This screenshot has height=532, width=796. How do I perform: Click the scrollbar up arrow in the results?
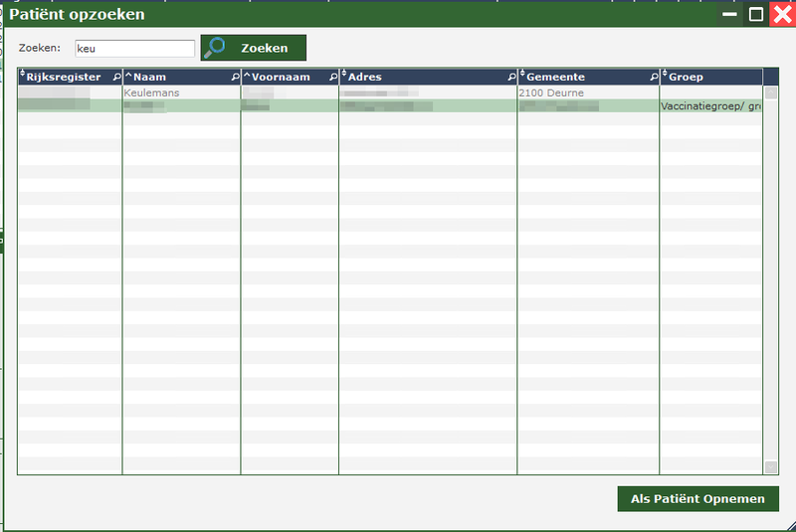(770, 92)
